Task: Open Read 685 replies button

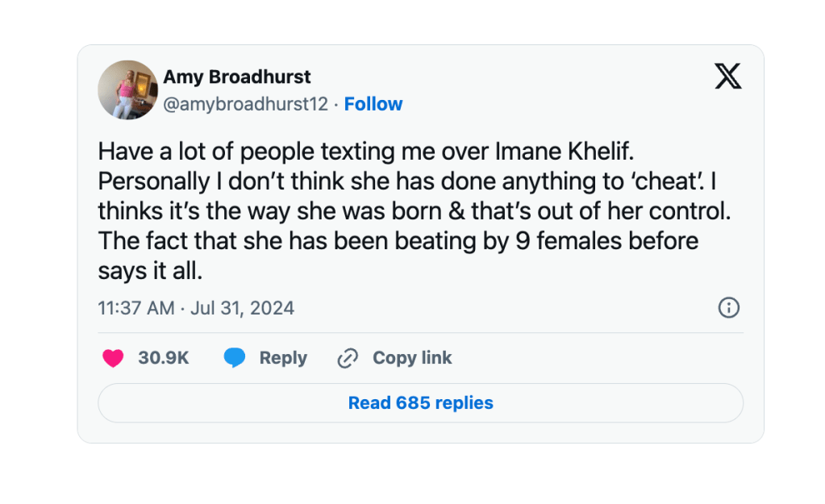Action: click(420, 403)
